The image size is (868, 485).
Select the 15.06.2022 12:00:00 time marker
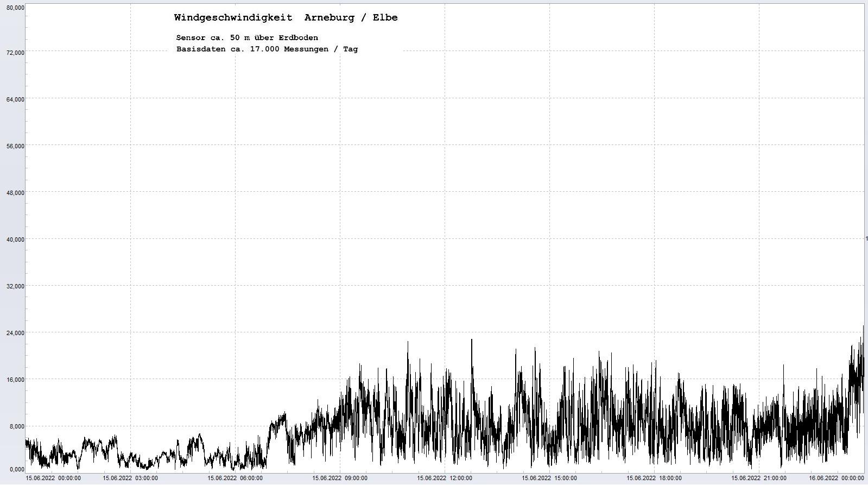[x=445, y=478]
